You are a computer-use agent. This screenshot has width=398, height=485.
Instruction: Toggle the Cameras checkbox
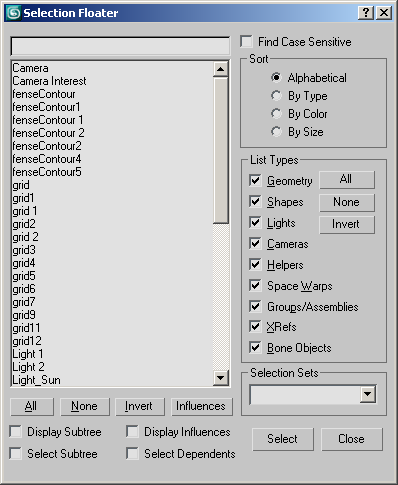255,244
